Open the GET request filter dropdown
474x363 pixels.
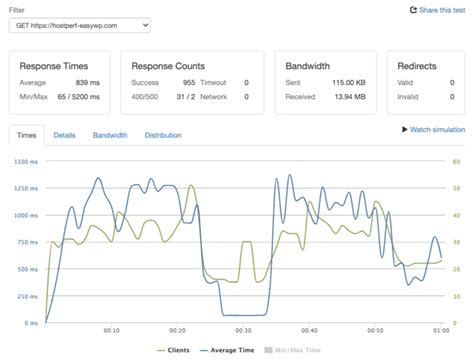coord(80,25)
